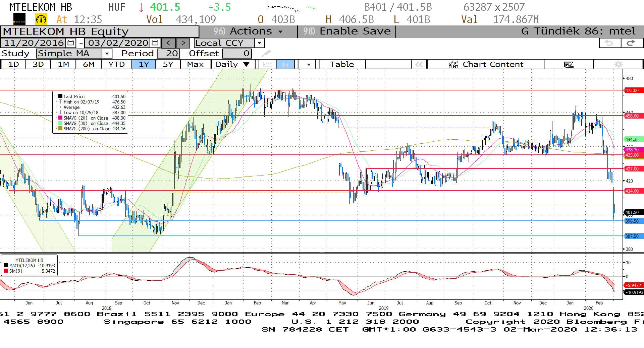Select the 1M range tab
Viewport: 644px width, 348px height.
pos(63,64)
